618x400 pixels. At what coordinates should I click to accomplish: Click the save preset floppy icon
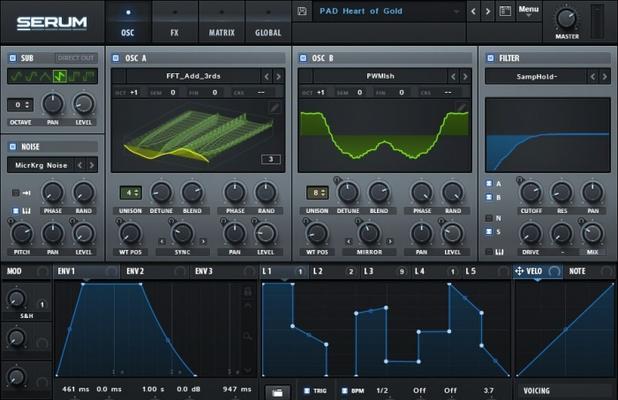tap(302, 11)
